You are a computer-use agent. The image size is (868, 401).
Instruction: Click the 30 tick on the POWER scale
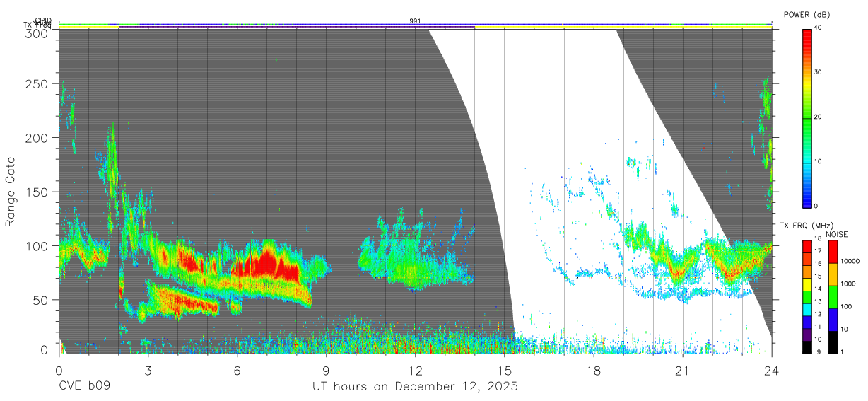(818, 72)
